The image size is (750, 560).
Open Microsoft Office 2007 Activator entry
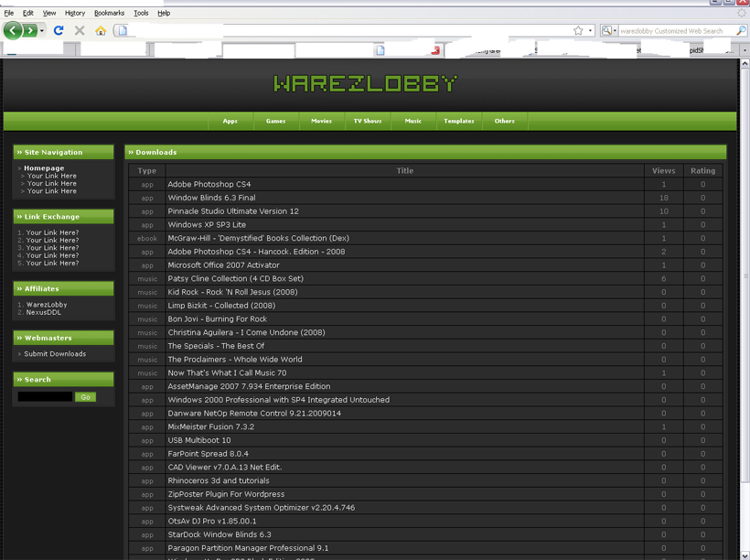coord(223,264)
